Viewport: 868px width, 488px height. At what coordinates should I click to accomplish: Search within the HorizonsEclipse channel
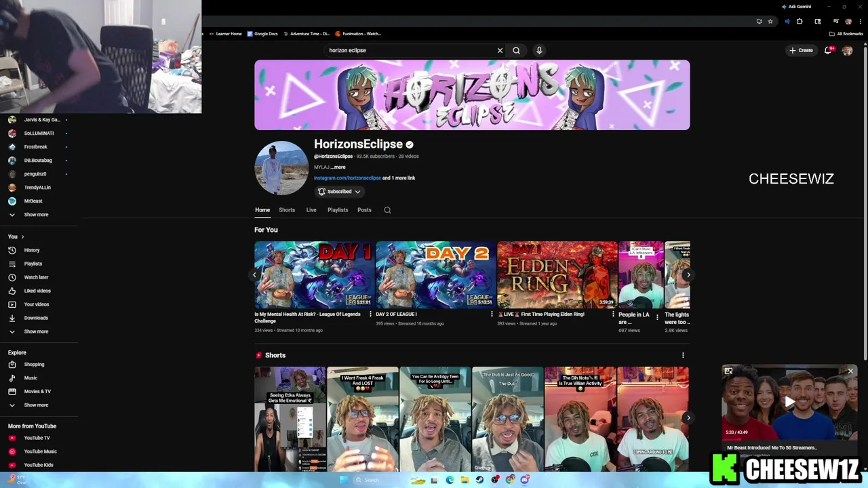click(387, 210)
